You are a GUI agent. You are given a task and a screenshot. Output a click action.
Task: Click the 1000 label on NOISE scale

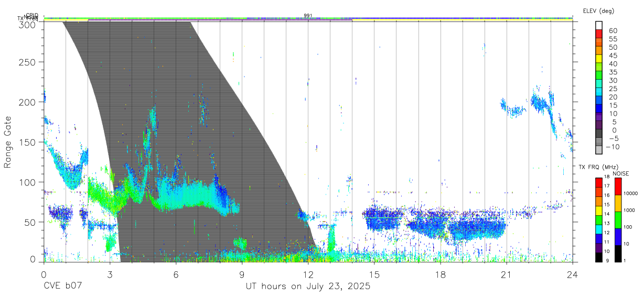coord(629,210)
